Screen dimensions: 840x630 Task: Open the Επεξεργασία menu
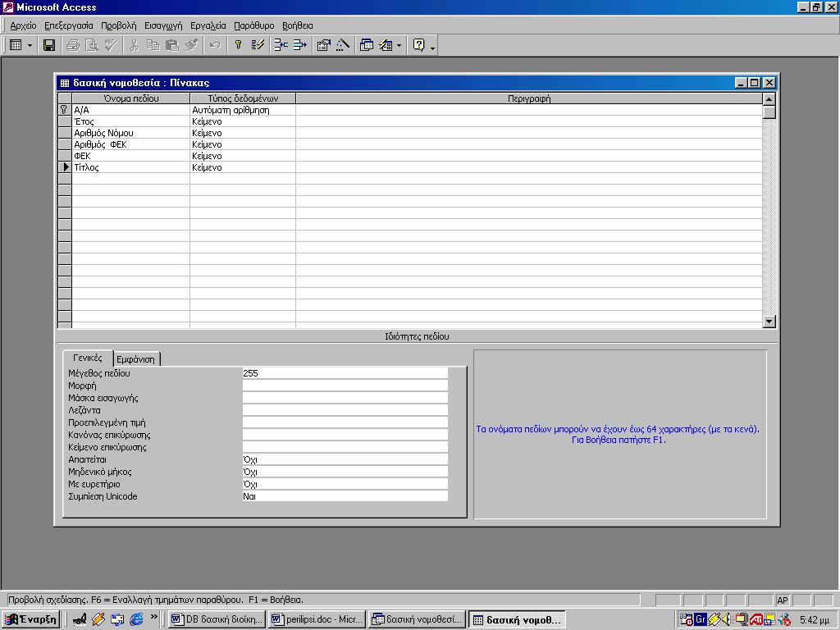tap(69, 25)
